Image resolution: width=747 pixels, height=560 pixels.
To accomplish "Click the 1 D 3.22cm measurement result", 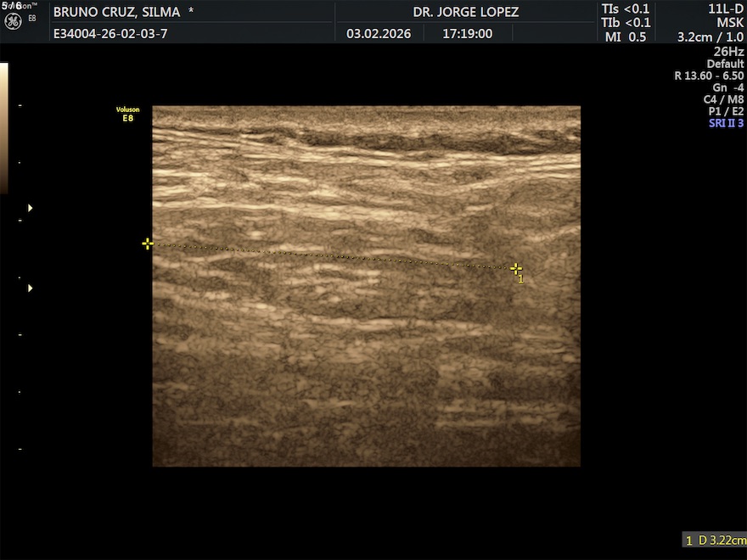I will pos(715,540).
